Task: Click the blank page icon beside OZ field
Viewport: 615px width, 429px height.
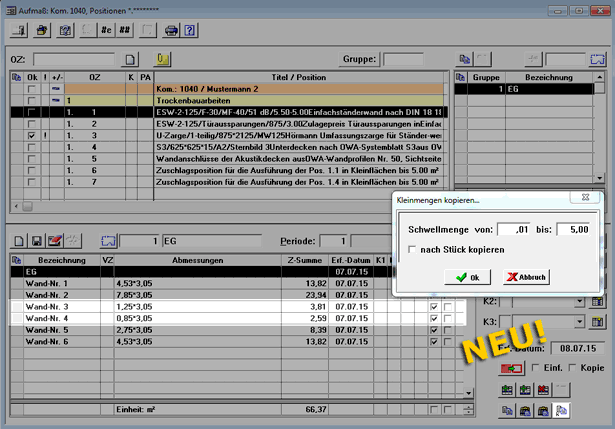Action: click(x=130, y=60)
